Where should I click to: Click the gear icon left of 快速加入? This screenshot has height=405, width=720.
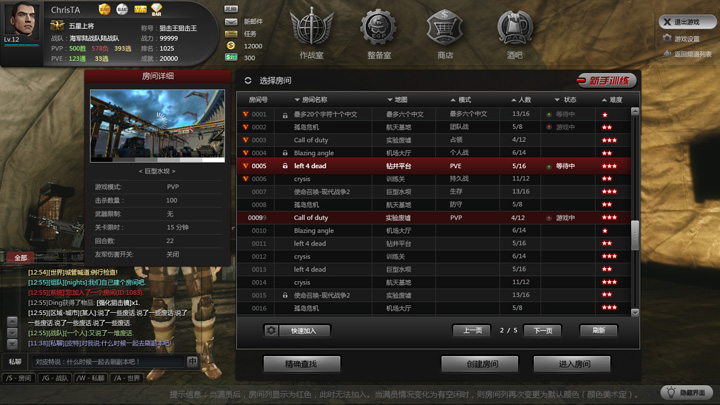271,331
